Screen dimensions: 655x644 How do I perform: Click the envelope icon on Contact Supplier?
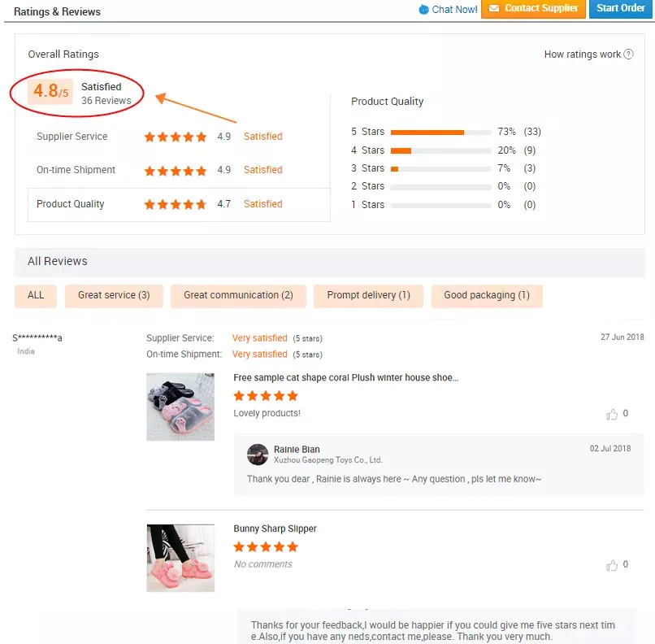pos(494,8)
